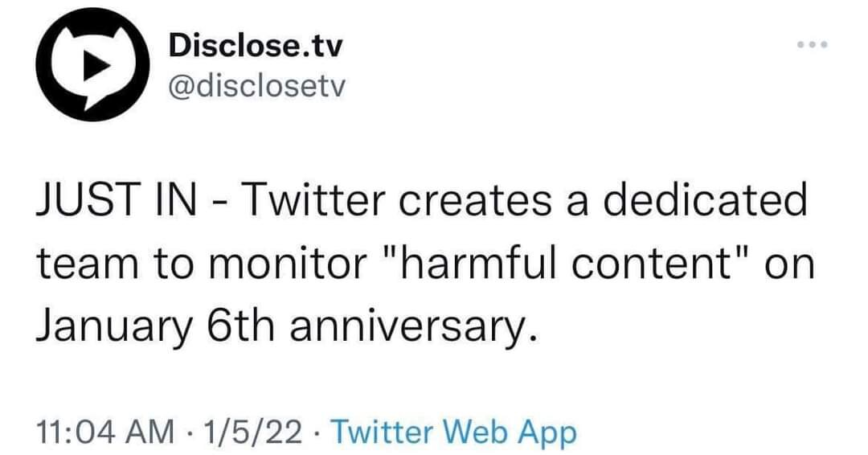Click the Twitter Web App source link

click(x=453, y=432)
